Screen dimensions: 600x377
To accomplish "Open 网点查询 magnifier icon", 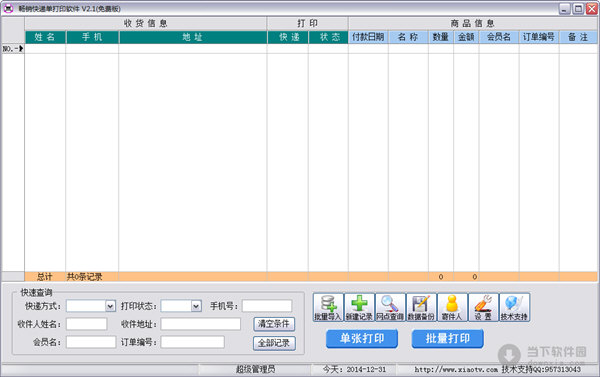I will [x=390, y=307].
